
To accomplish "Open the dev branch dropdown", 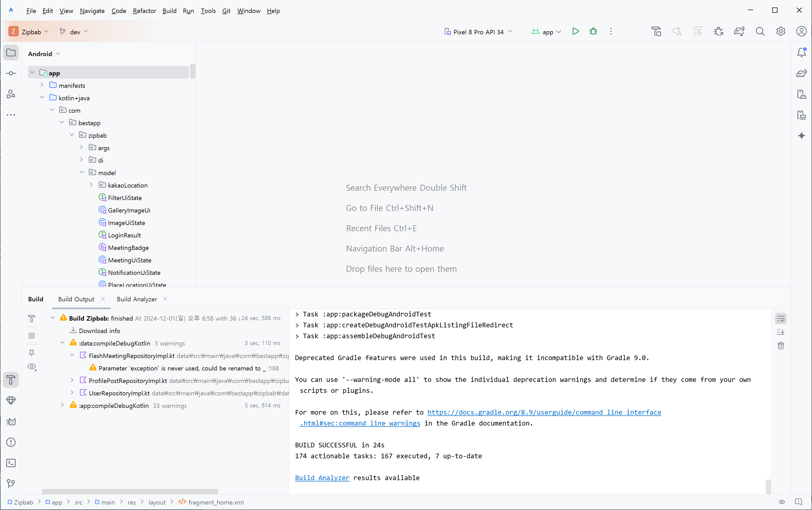I will tap(74, 32).
